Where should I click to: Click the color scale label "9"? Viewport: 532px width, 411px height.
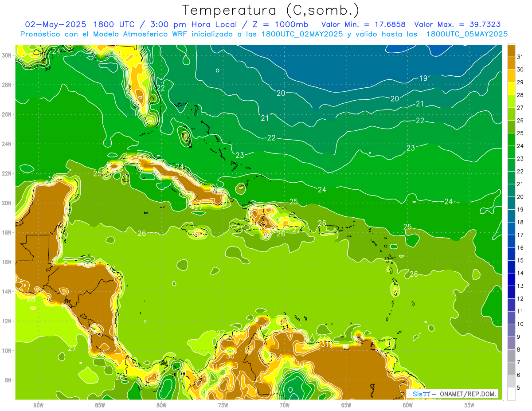[519, 337]
